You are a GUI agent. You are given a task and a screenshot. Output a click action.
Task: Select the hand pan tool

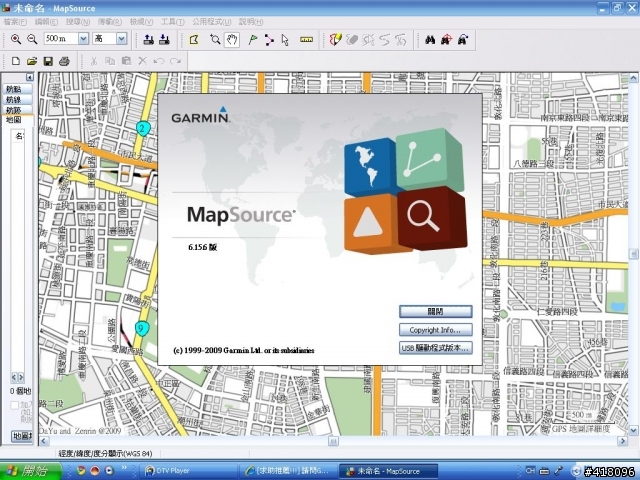pyautogui.click(x=231, y=40)
